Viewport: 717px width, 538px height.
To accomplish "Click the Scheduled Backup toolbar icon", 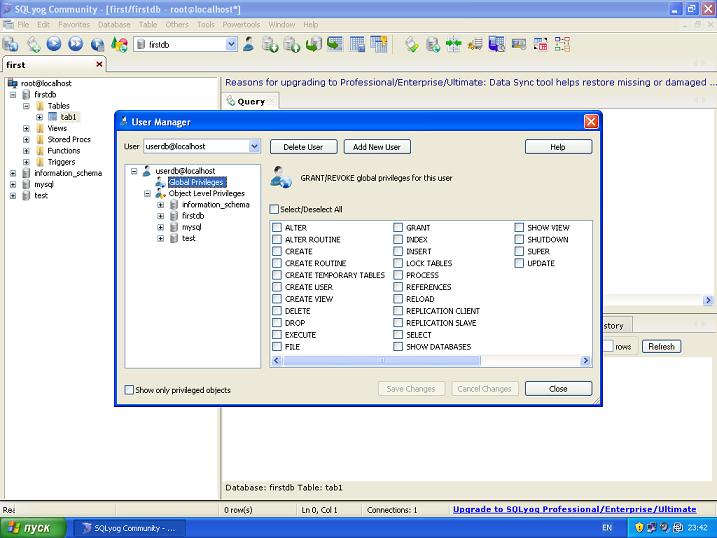I will point(497,44).
